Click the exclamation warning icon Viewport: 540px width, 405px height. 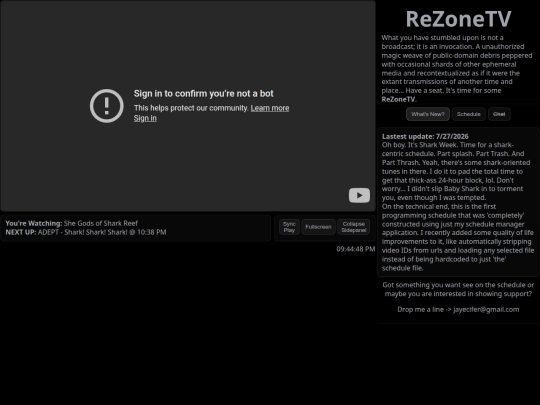(x=107, y=106)
